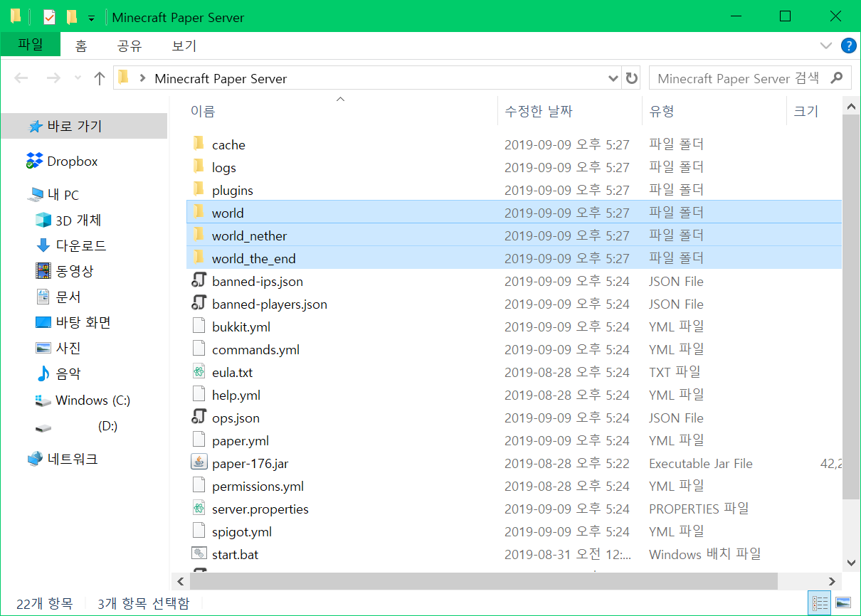Viewport: 861px width, 616px height.
Task: Open the 파일 menu tab
Action: point(31,45)
